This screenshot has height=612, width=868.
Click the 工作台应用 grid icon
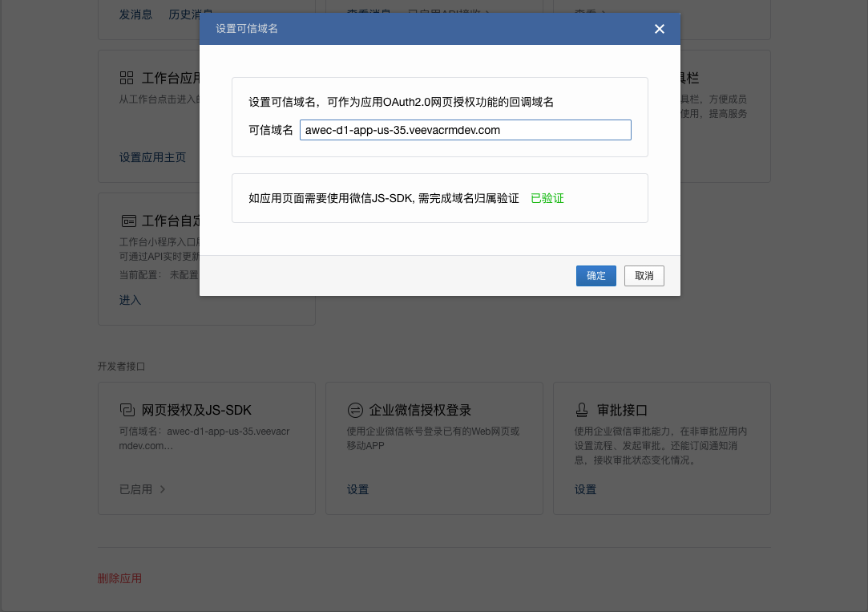127,78
